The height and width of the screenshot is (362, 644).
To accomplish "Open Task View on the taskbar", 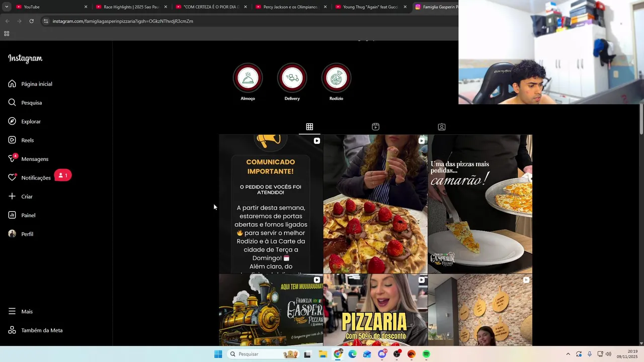I will click(307, 354).
